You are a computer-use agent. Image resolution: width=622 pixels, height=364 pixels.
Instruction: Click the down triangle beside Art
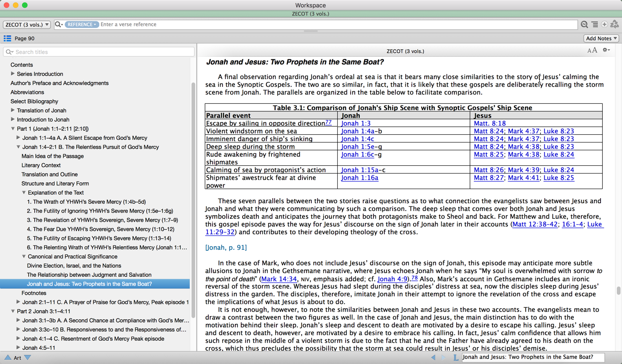click(28, 358)
